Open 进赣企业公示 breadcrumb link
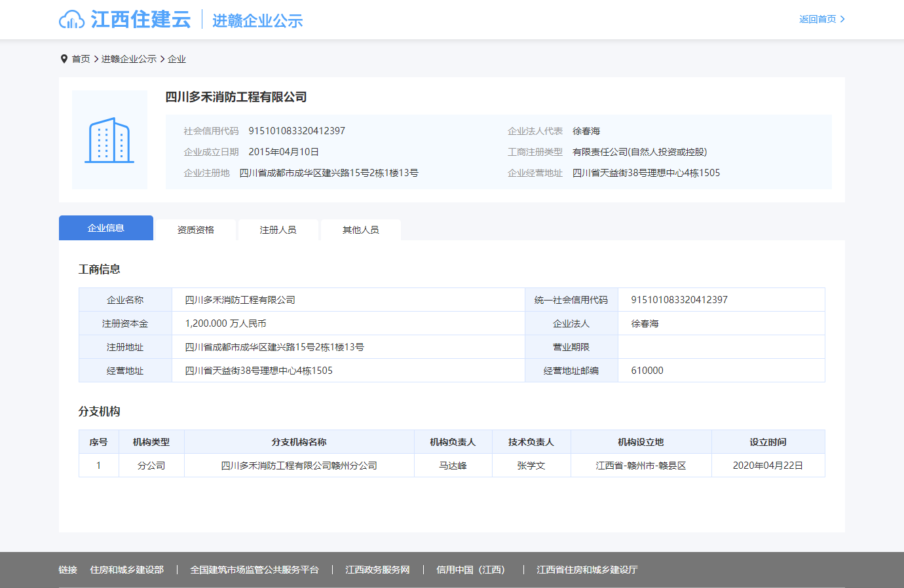Viewport: 904px width, 588px height. tap(128, 59)
